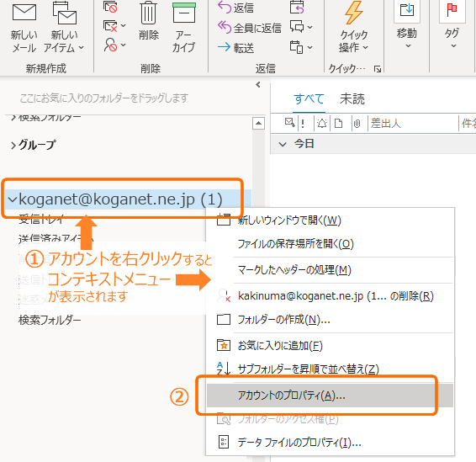Select 検索フォルダー under the account
The image size is (476, 462).
pyautogui.click(x=50, y=320)
